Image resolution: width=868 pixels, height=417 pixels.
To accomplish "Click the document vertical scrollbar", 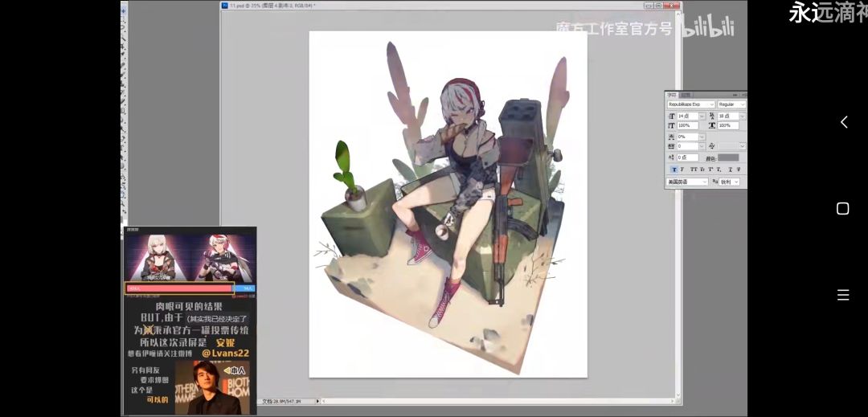I will coord(678,203).
